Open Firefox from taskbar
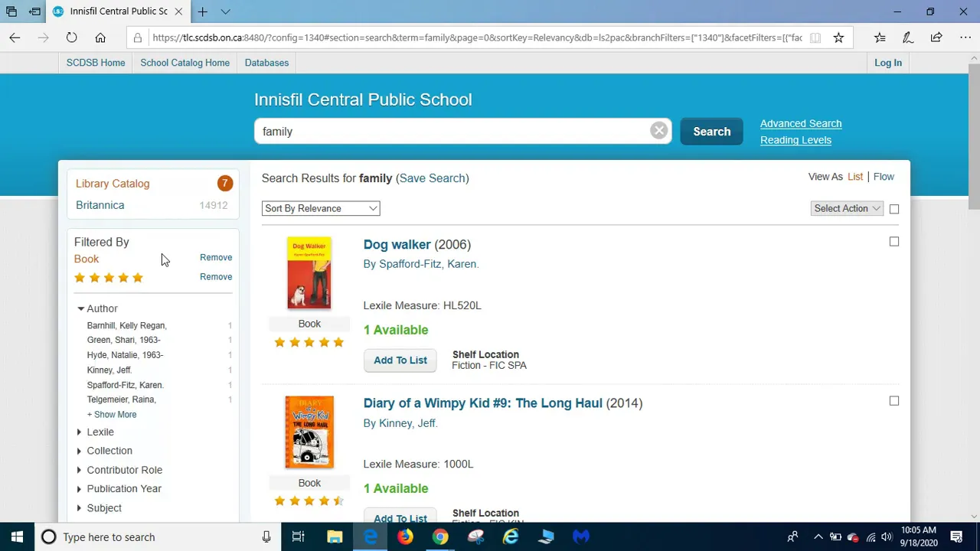Image resolution: width=980 pixels, height=551 pixels. (x=405, y=537)
